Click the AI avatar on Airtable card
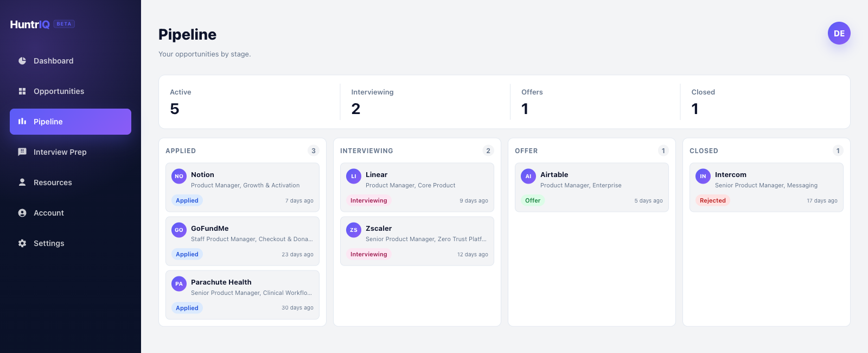Viewport: 868px width, 353px height. click(528, 176)
